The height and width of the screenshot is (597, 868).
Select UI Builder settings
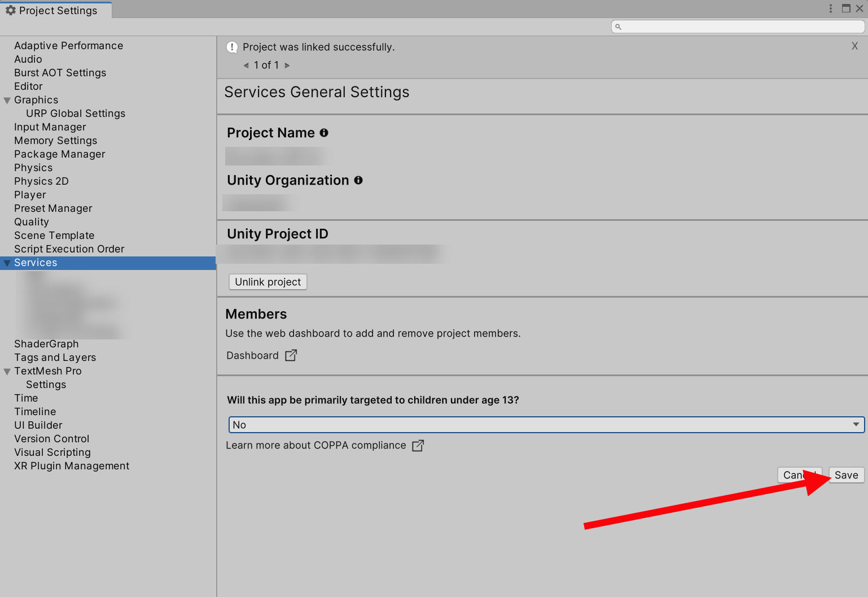click(38, 425)
